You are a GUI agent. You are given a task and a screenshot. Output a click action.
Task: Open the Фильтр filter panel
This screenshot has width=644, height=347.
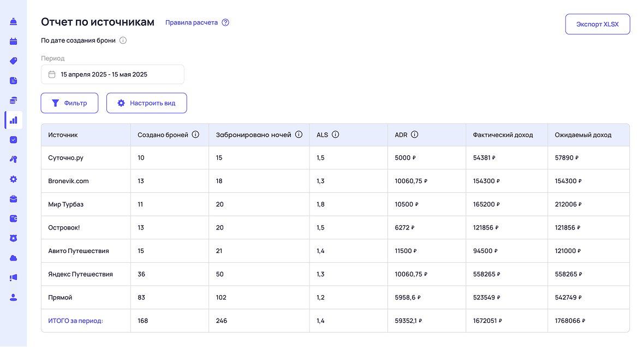pyautogui.click(x=69, y=103)
